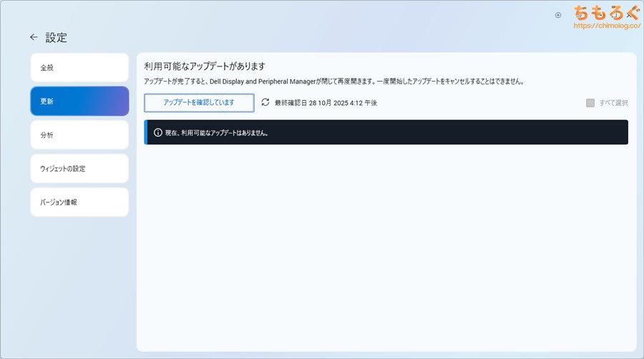Click the no-updates message in dark banner

[x=216, y=133]
